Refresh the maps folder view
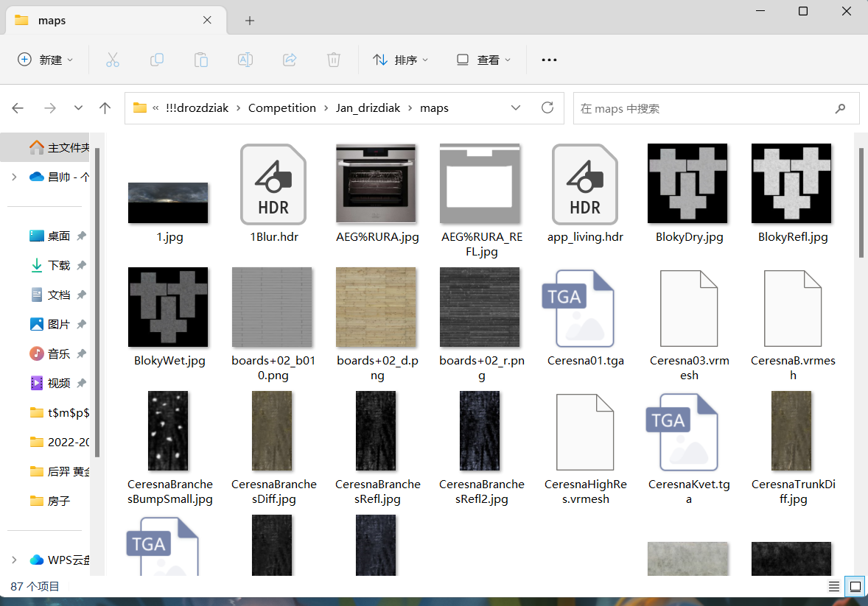Image resolution: width=868 pixels, height=606 pixels. point(547,108)
